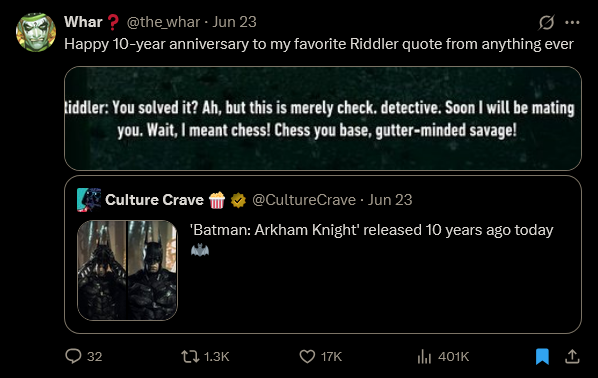The height and width of the screenshot is (378, 598).
Task: Open the @CultureCrave handle
Action: point(304,199)
